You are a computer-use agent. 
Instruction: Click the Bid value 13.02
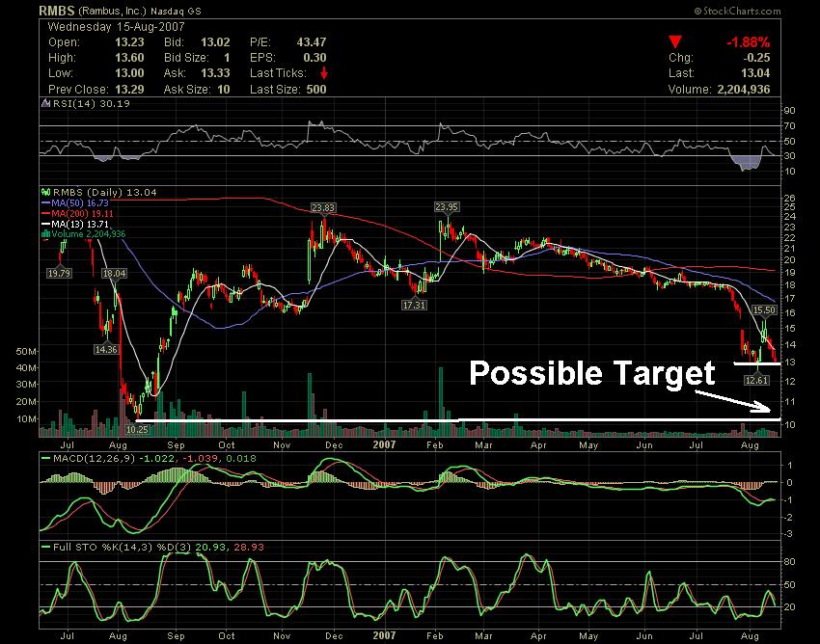pyautogui.click(x=215, y=42)
